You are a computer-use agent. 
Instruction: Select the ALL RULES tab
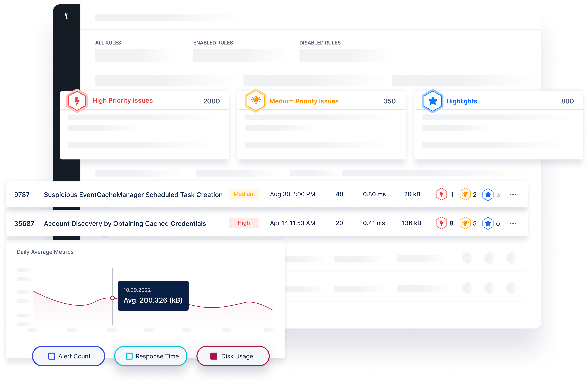click(x=108, y=43)
